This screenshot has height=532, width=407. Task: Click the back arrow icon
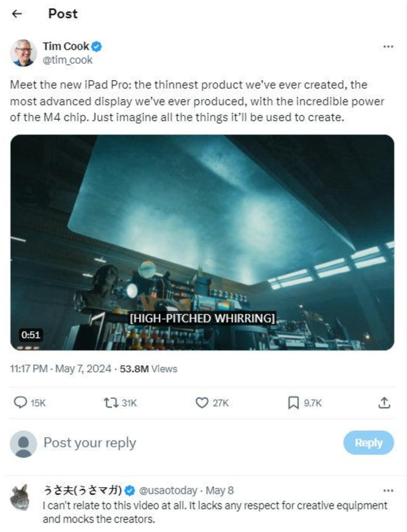18,14
